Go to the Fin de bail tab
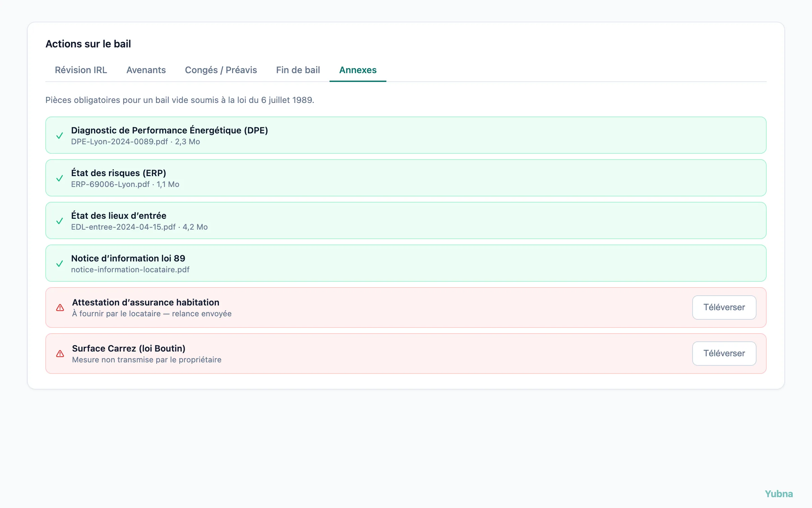 (298, 70)
